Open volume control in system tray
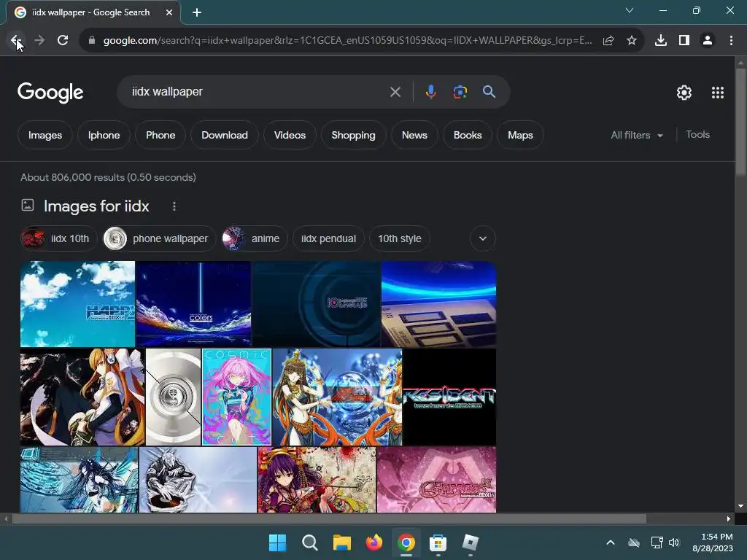Viewport: 747px width, 560px height. pyautogui.click(x=674, y=542)
